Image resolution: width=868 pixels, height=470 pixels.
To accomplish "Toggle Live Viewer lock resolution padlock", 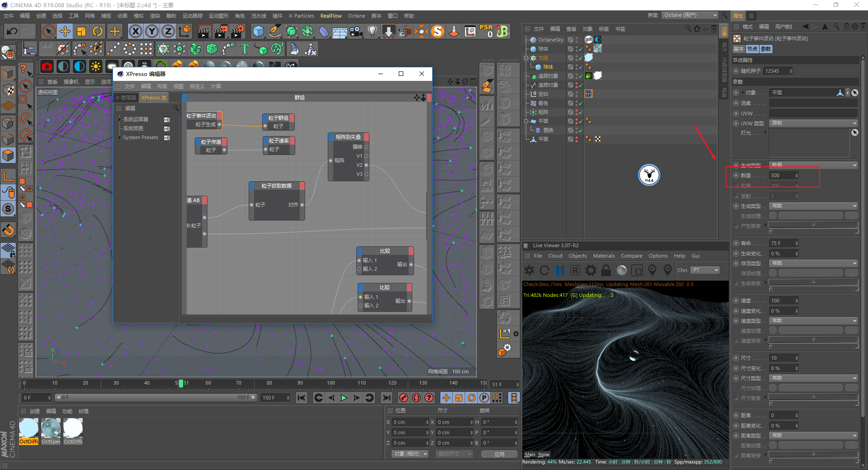I will [606, 270].
